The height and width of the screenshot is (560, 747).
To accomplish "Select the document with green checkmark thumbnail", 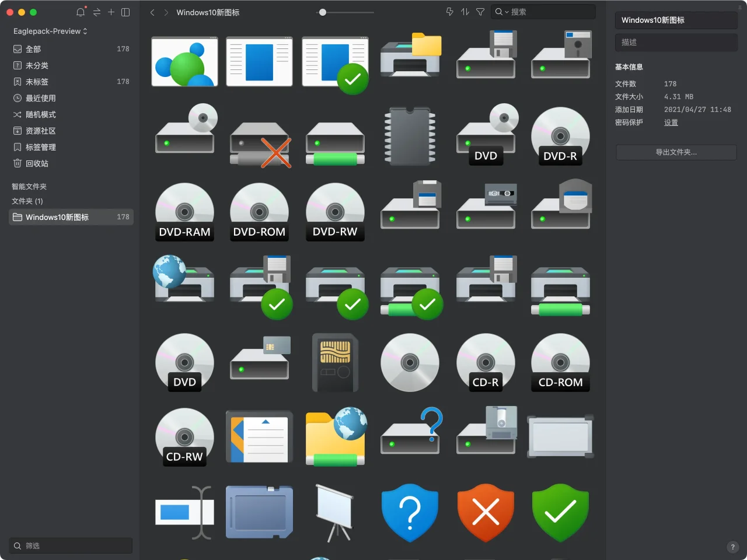I will click(x=335, y=65).
